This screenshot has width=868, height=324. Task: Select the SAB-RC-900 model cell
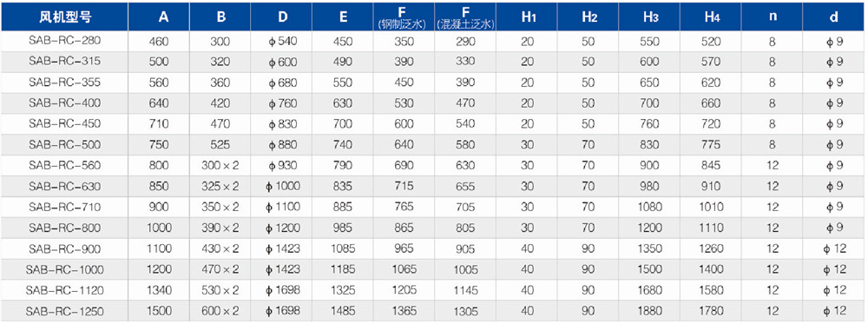coord(65,248)
